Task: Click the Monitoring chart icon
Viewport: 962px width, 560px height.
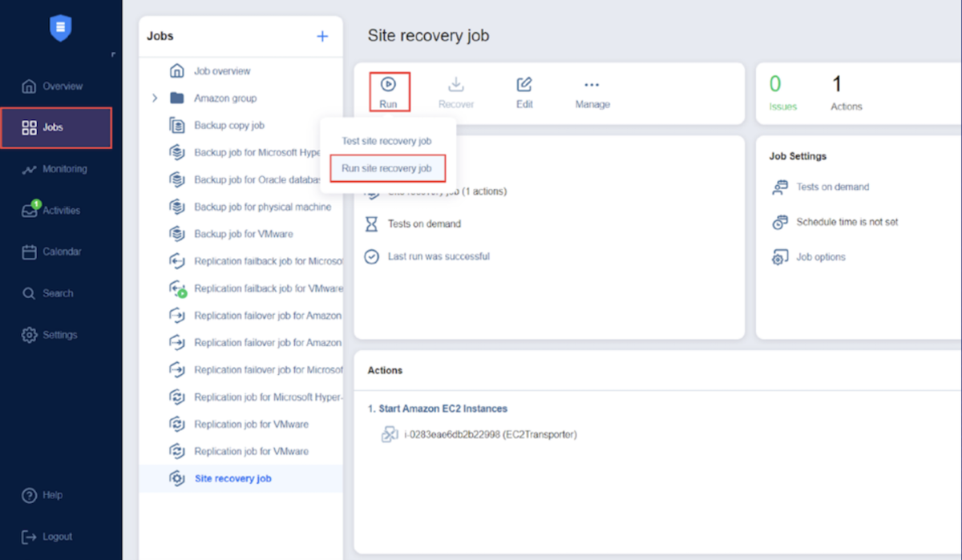Action: (30, 169)
